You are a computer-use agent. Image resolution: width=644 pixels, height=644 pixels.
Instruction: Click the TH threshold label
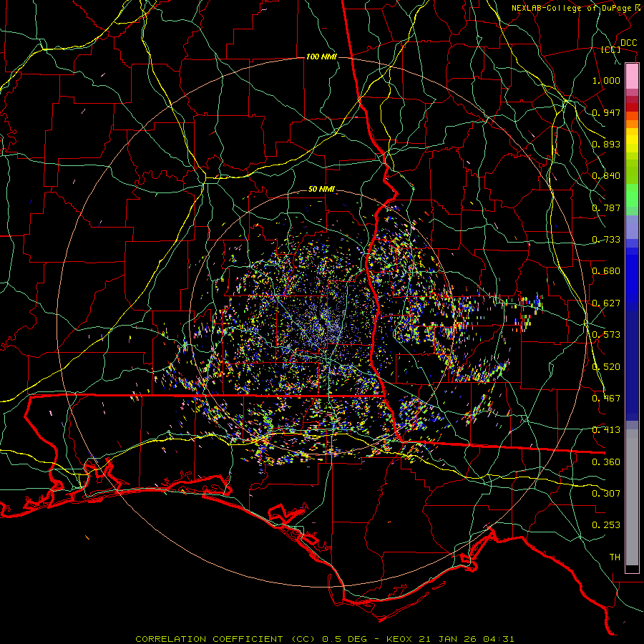coord(615,557)
